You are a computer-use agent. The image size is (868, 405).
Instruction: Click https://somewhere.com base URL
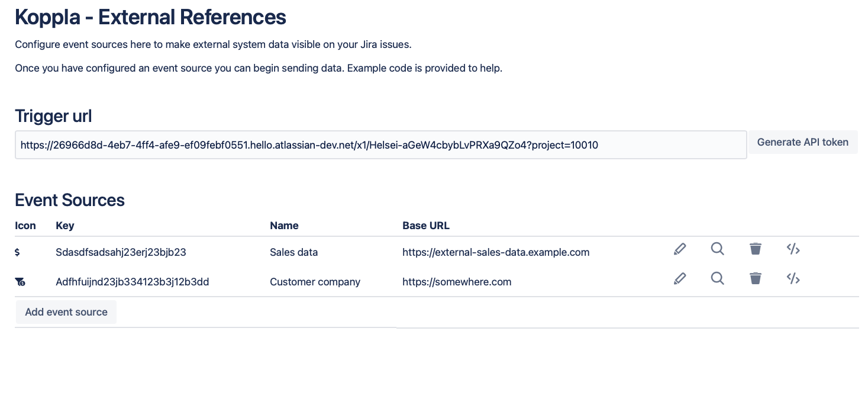click(457, 282)
